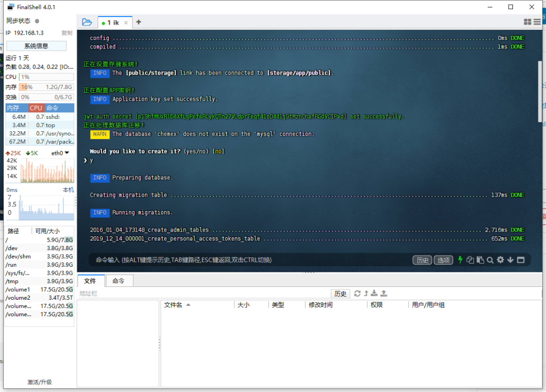Open file panel 历史 path history button

[x=340, y=294]
